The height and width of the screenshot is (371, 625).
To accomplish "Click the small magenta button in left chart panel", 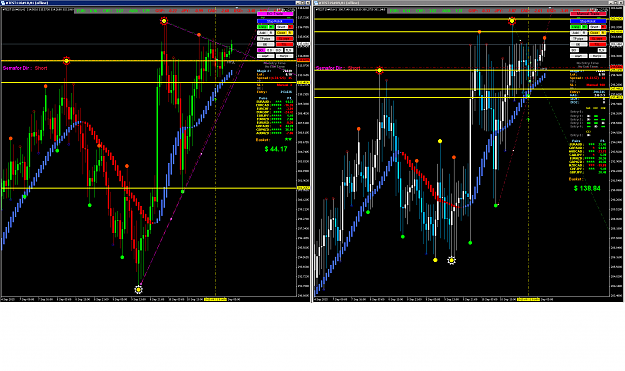I will coord(261,50).
